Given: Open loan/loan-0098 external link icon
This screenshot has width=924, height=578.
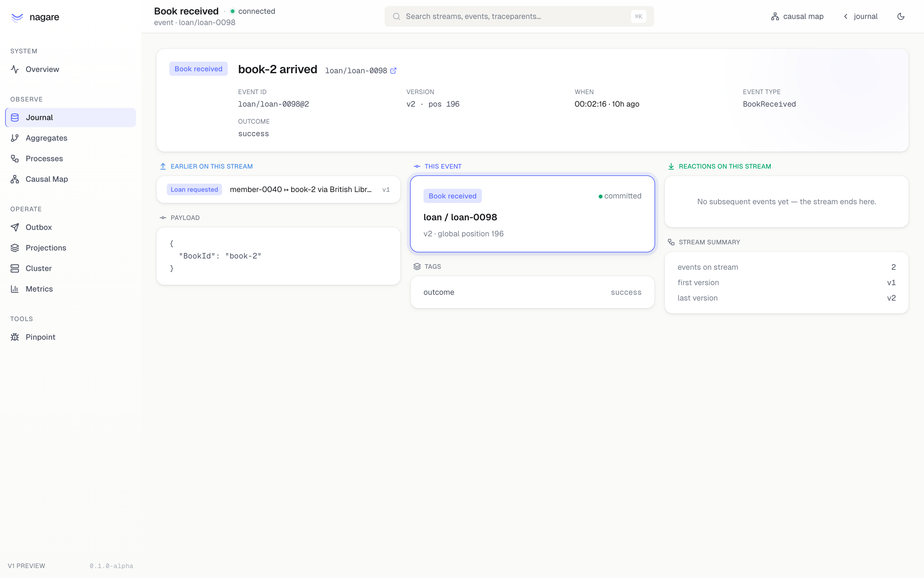Looking at the screenshot, I should tap(393, 71).
